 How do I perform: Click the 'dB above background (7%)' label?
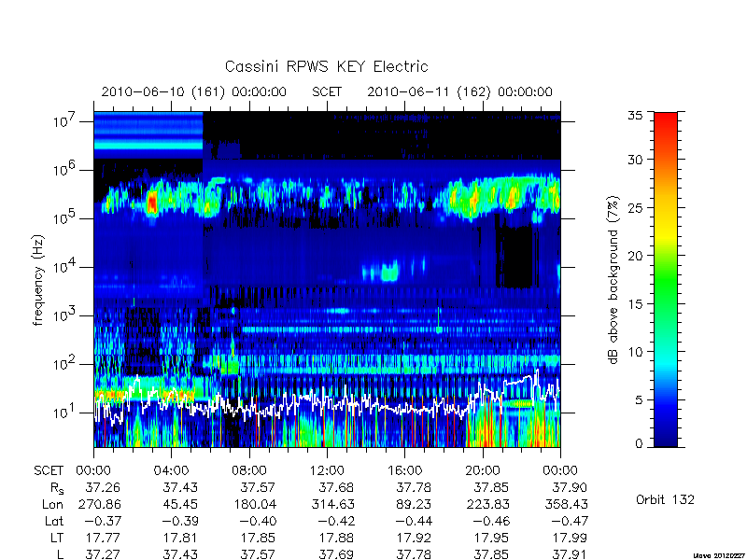(x=614, y=279)
